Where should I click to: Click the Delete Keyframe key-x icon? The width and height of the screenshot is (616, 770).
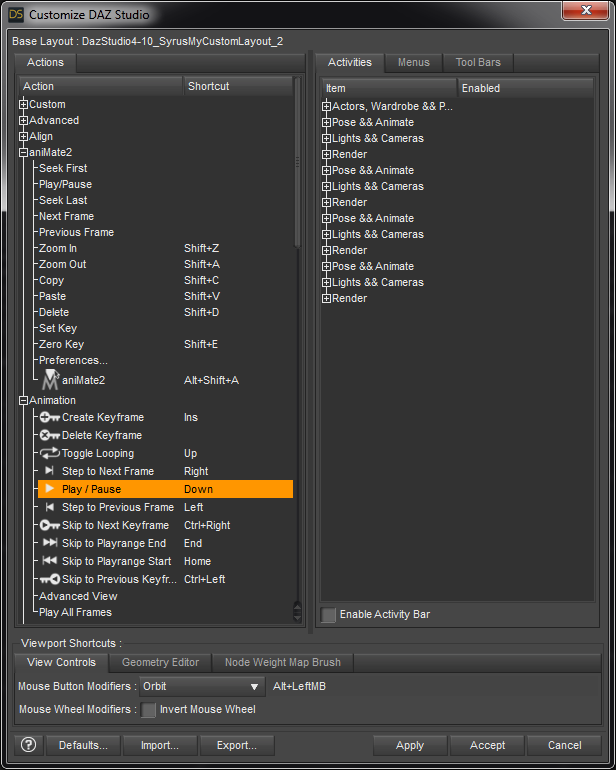click(50, 435)
